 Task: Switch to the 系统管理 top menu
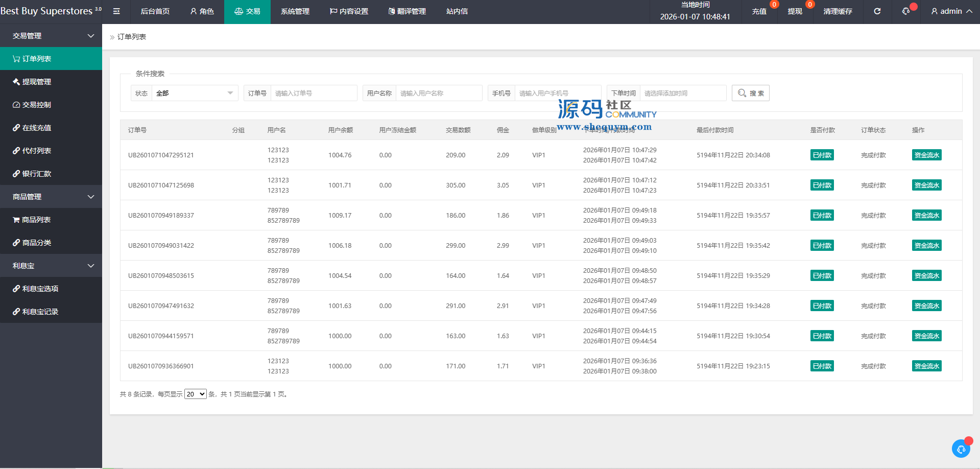coord(295,11)
